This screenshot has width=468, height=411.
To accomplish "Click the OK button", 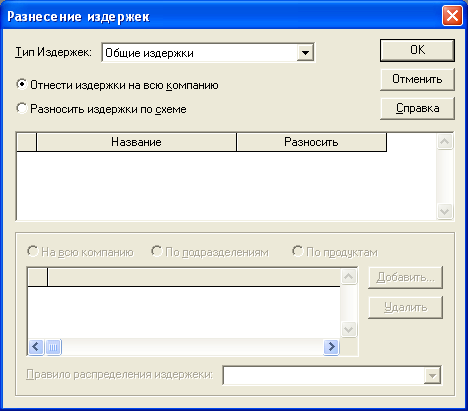I will click(417, 50).
